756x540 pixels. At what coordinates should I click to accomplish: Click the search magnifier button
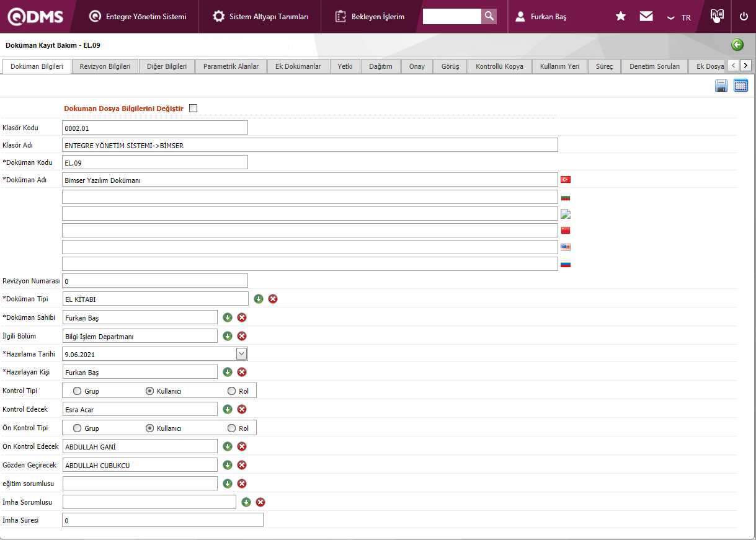489,17
